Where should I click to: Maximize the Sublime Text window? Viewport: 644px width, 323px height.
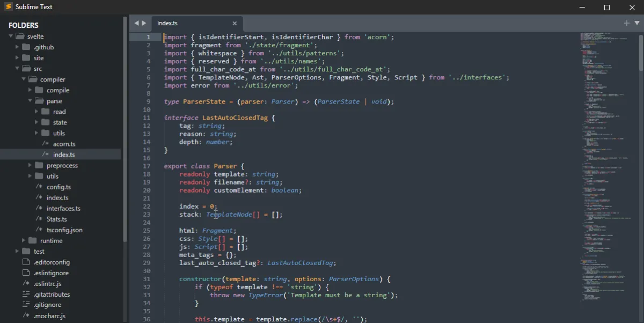(607, 8)
